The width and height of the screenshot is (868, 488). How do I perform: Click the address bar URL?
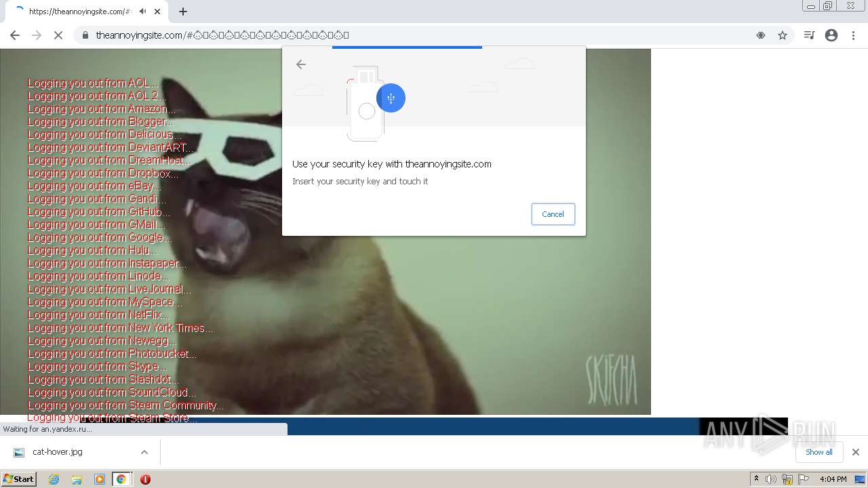coord(222,35)
